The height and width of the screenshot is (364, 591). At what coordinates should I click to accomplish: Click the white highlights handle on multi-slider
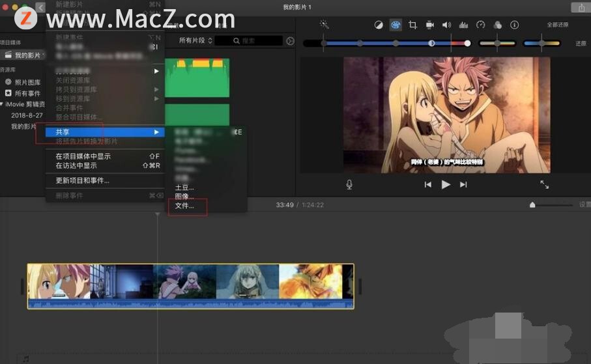(x=467, y=44)
